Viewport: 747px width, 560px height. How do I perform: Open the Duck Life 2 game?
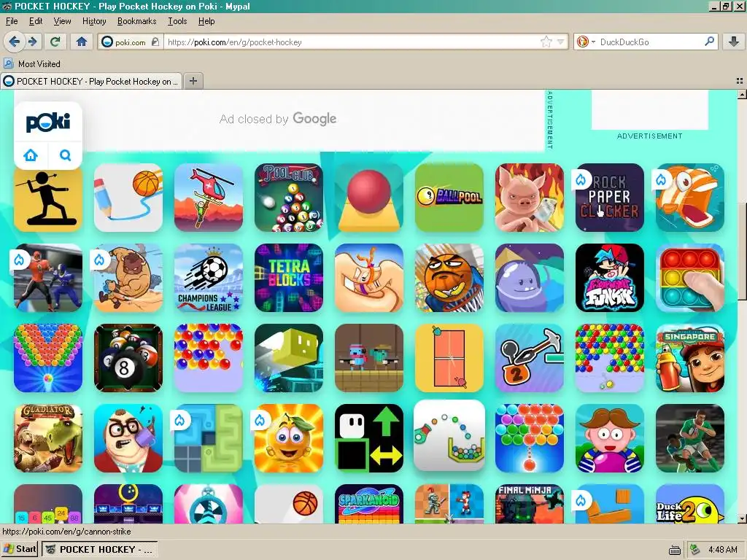click(690, 504)
